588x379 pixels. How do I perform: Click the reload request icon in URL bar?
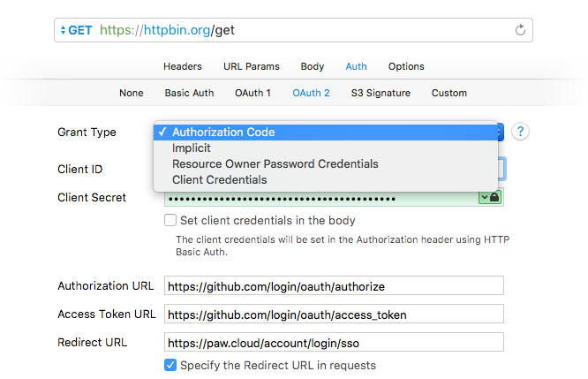(x=520, y=30)
